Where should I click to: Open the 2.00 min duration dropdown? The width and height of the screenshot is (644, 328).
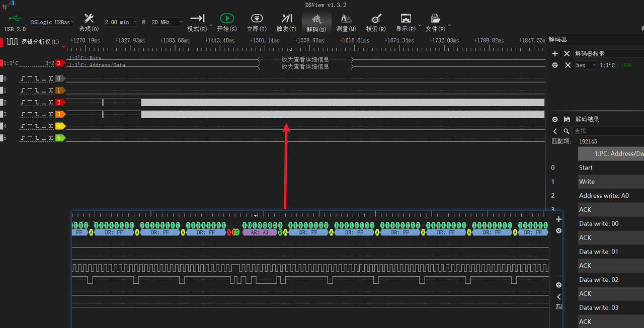tap(120, 22)
